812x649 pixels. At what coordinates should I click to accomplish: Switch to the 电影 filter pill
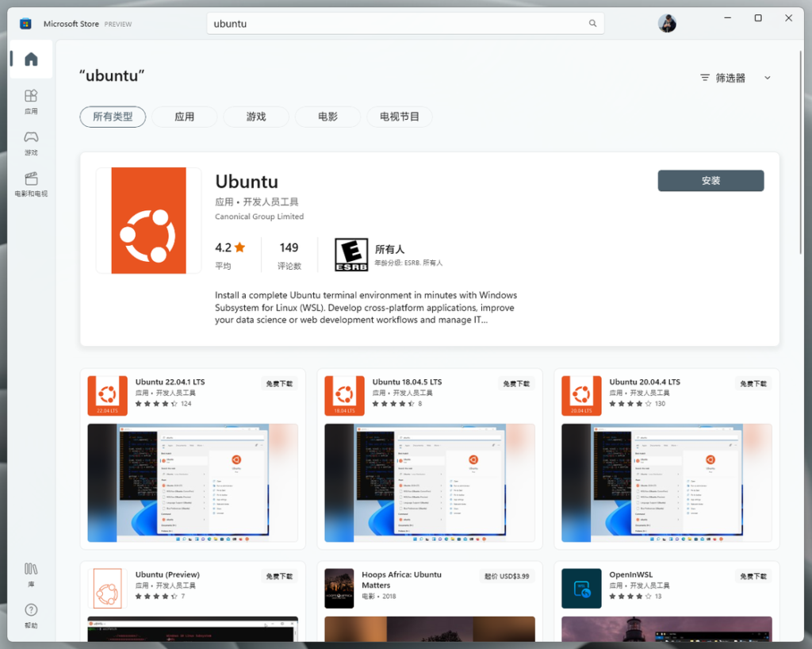pyautogui.click(x=327, y=117)
